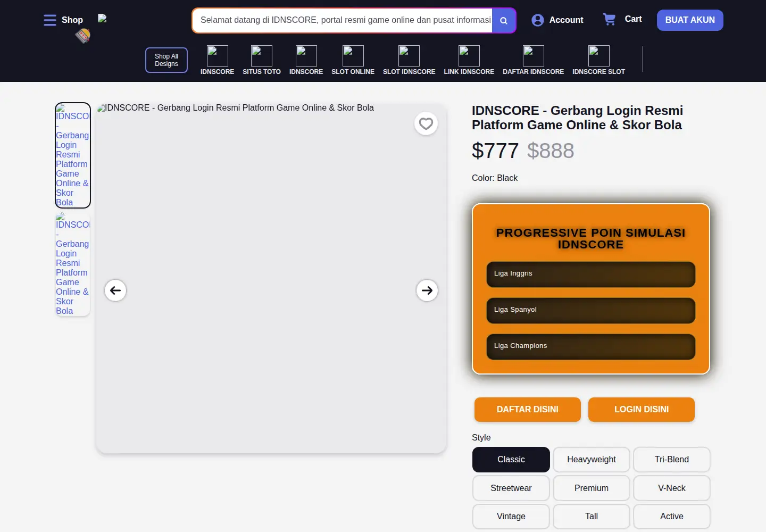Screen dimensions: 766x532
Task: Choose the Streetwear style
Action: click(511, 488)
